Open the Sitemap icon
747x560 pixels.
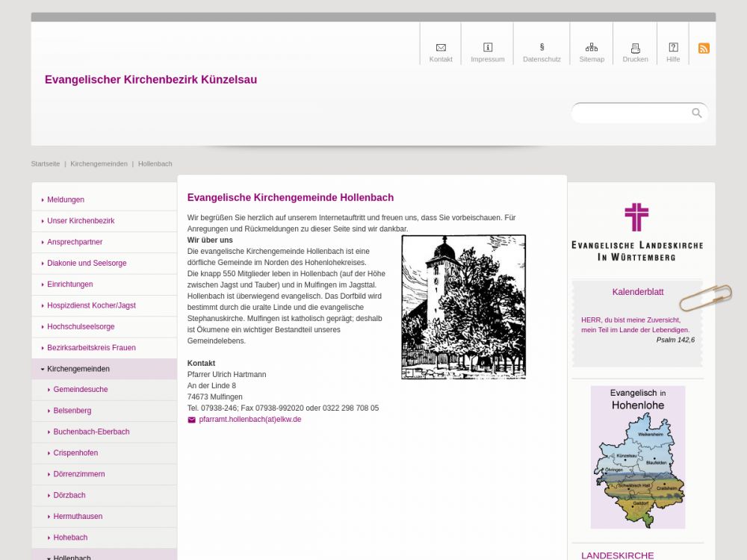[x=592, y=48]
